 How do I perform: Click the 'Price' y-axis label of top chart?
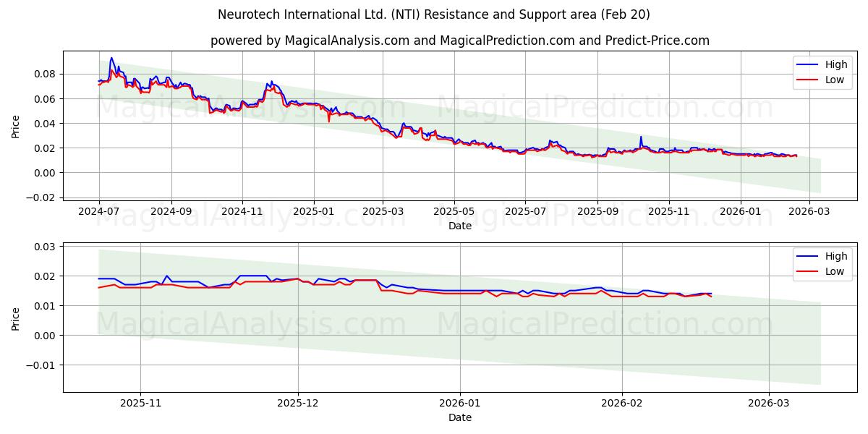tap(16, 126)
